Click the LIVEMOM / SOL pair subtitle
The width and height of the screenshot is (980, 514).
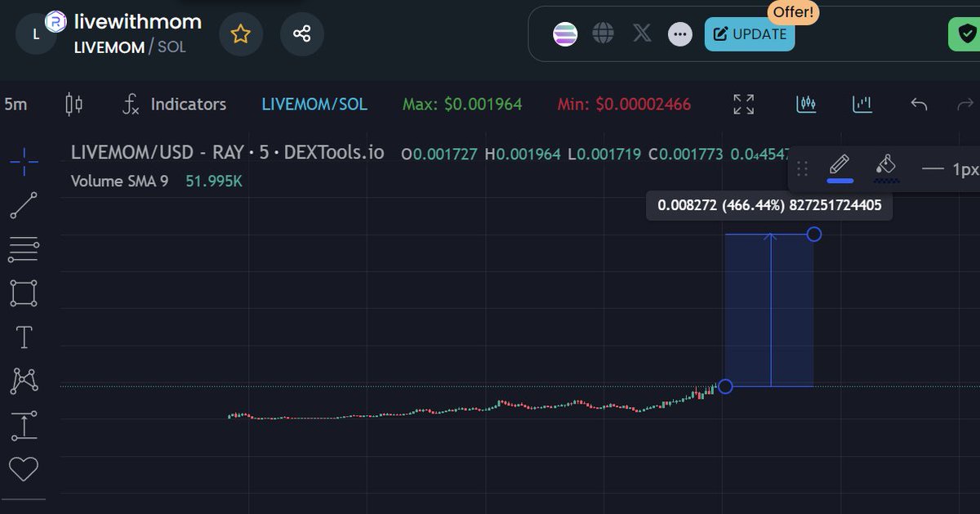pyautogui.click(x=130, y=47)
